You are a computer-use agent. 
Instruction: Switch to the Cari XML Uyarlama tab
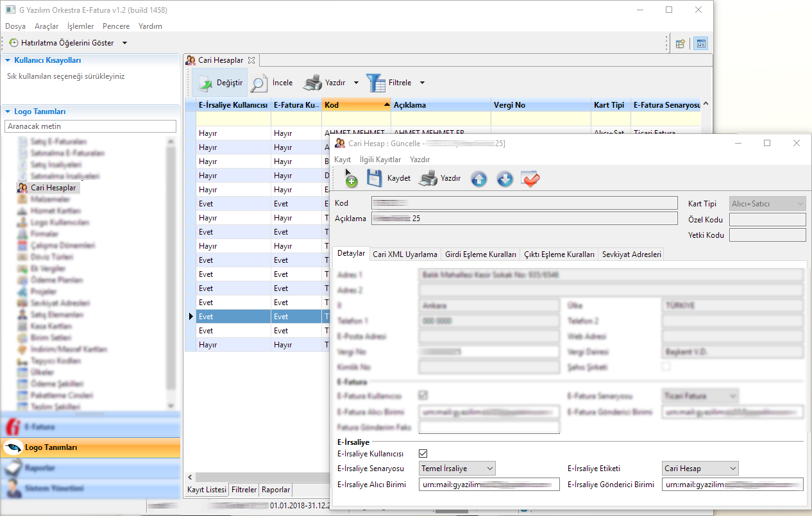[405, 254]
